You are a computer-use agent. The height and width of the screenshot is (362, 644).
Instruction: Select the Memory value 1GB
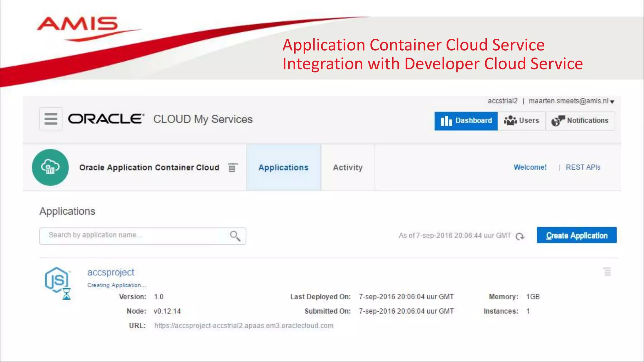[533, 297]
